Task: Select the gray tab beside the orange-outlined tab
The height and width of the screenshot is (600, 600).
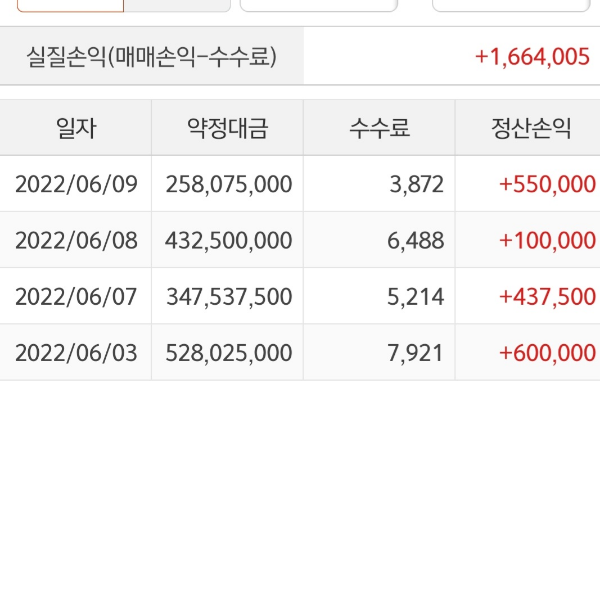Action: pyautogui.click(x=177, y=5)
